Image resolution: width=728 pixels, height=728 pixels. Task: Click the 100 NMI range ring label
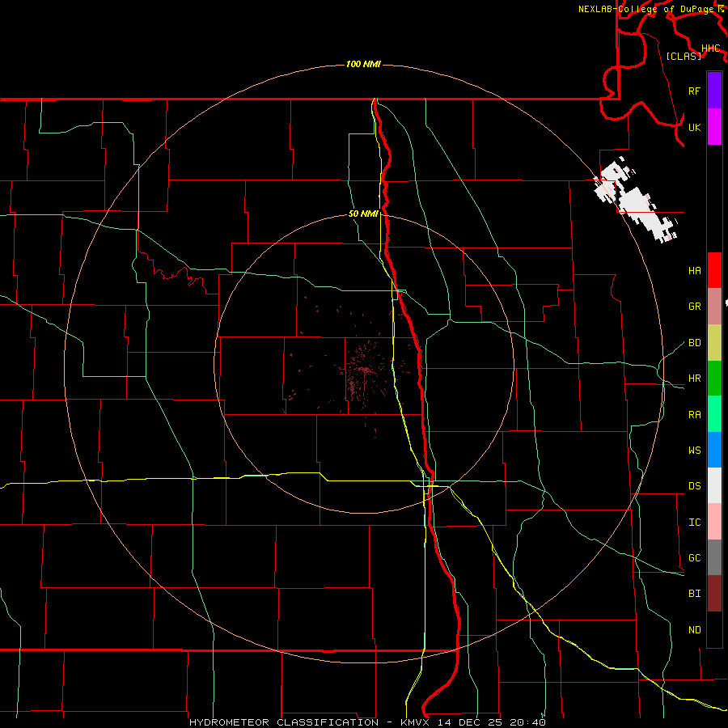click(x=363, y=64)
